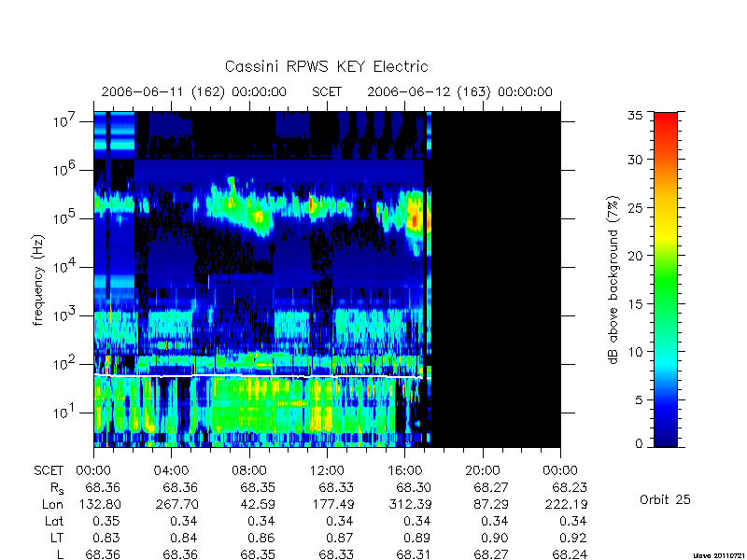Click the '30' value on color scale

[635, 159]
